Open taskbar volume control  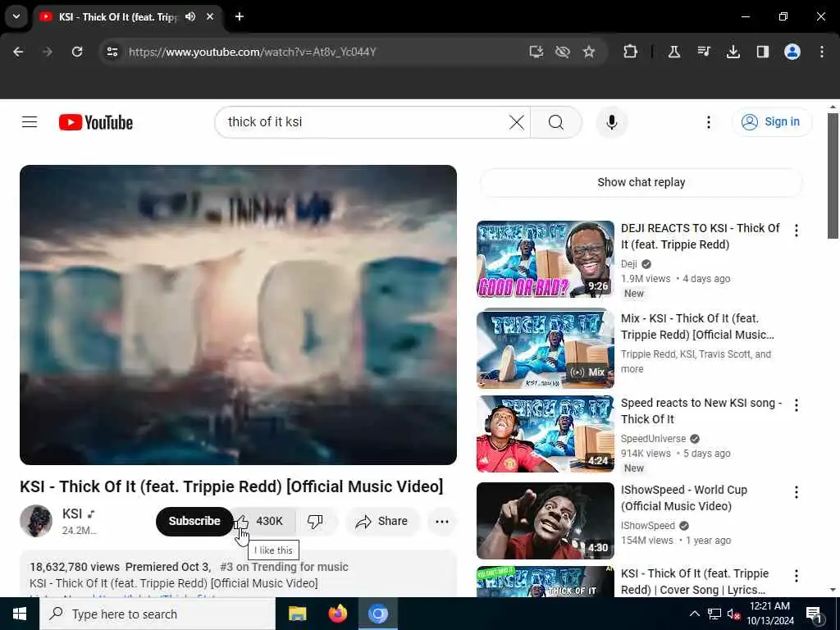pyautogui.click(x=733, y=614)
